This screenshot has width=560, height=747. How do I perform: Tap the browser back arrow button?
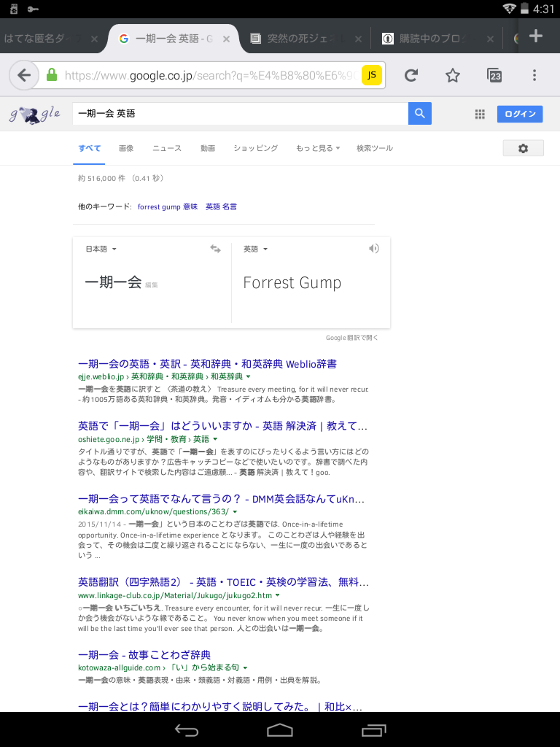pyautogui.click(x=24, y=75)
